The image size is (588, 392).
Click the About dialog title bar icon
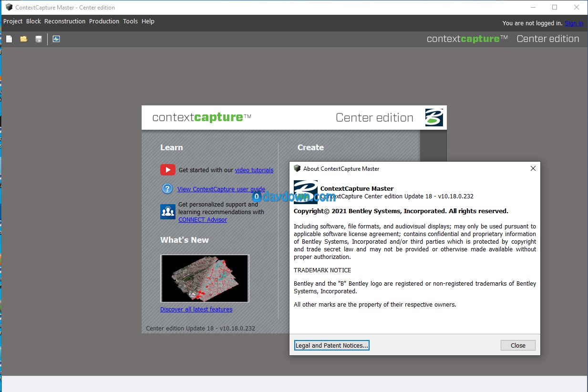(298, 168)
